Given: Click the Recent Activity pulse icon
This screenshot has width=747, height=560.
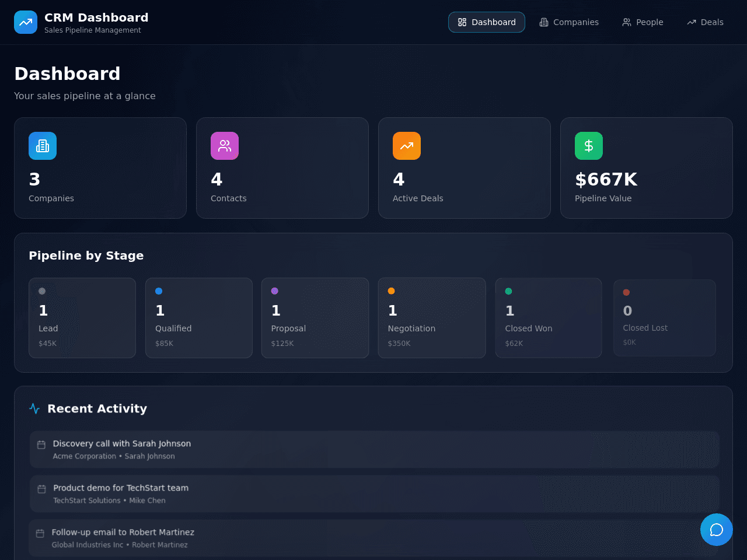Looking at the screenshot, I should tap(34, 408).
